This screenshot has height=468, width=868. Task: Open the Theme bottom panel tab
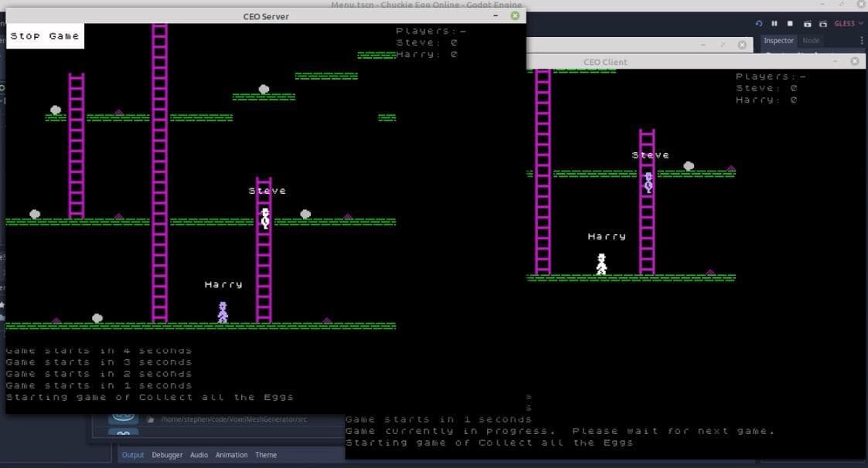pos(266,455)
